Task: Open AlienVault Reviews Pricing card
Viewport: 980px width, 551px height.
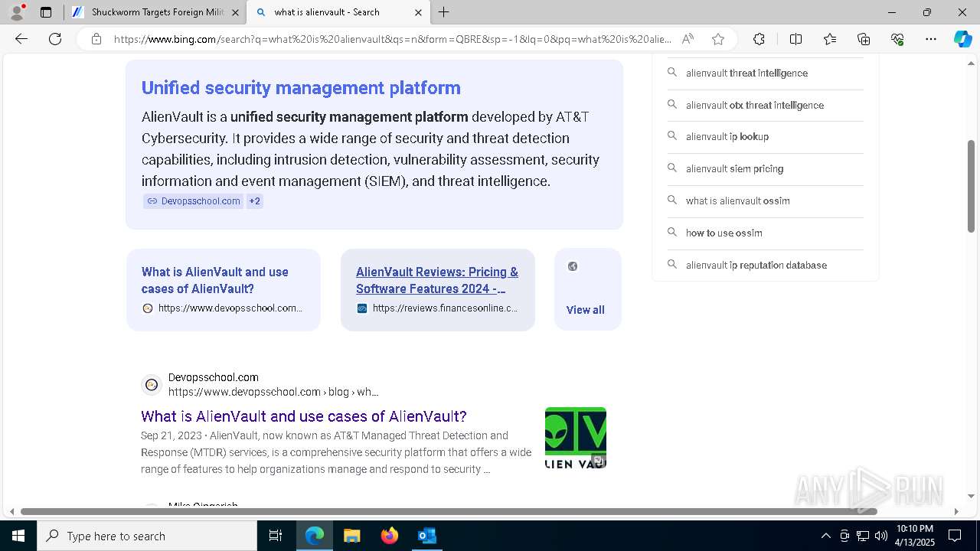Action: [x=438, y=289]
